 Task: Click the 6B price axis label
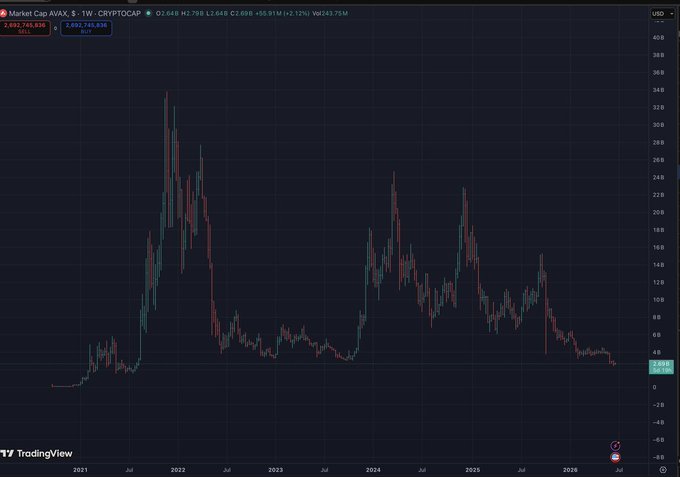click(657, 335)
